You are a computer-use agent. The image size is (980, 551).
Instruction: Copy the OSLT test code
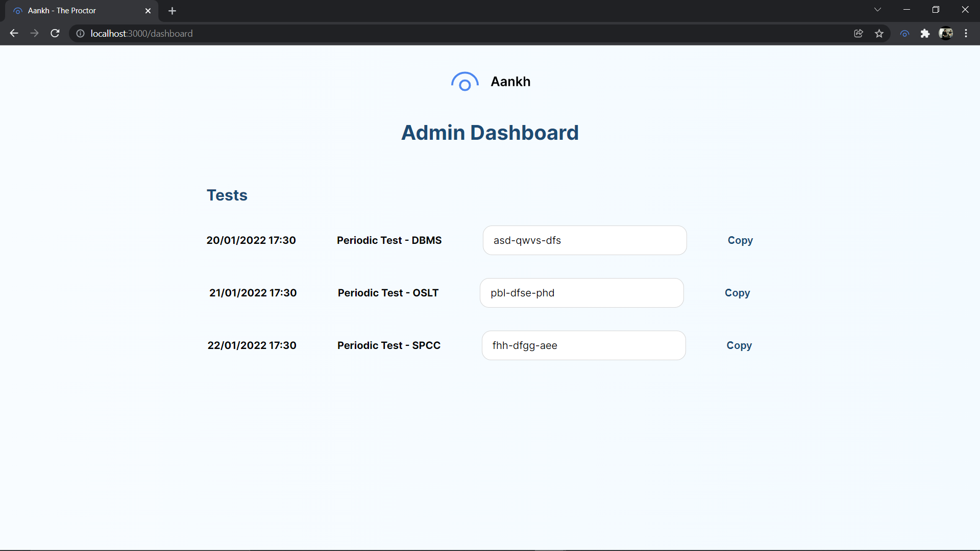pos(737,293)
